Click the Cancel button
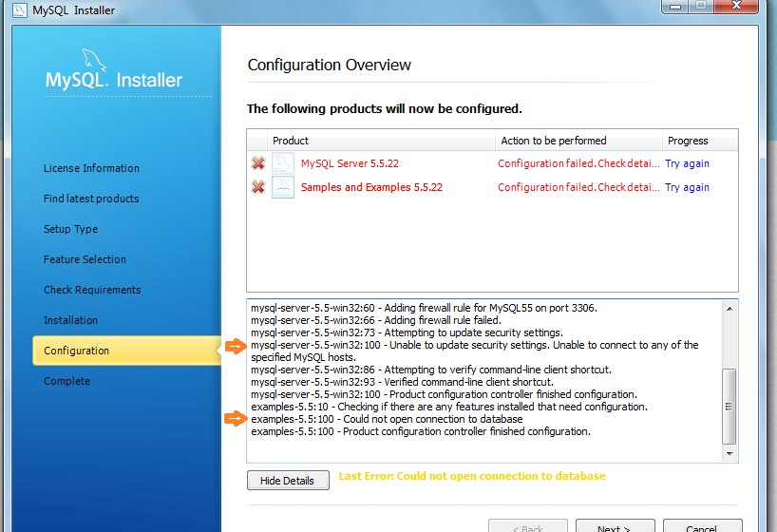 click(702, 526)
